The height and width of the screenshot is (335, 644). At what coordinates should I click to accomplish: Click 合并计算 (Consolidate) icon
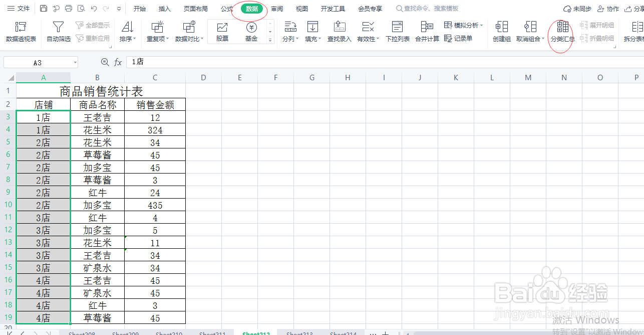427,32
